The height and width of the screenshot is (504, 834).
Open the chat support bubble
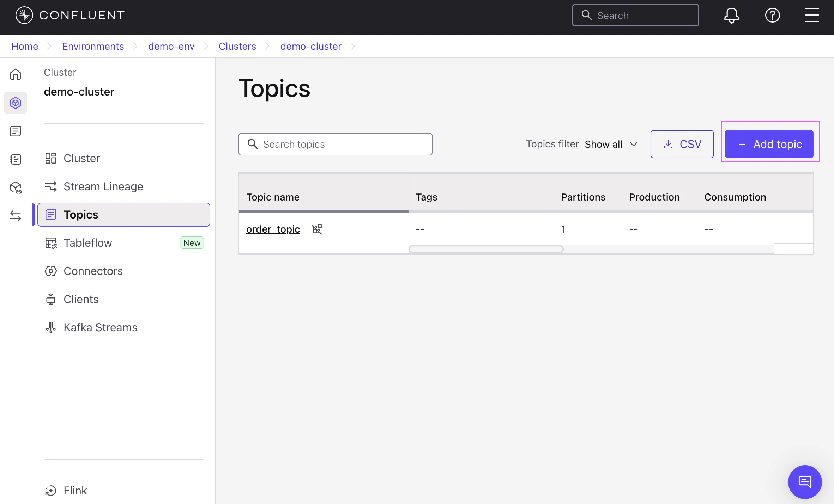[x=805, y=482]
